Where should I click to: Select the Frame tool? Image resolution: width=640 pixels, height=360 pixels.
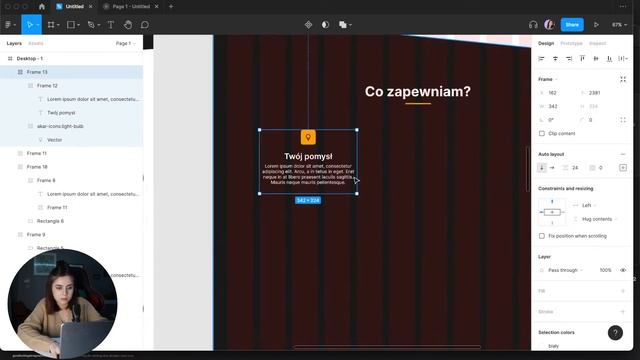(51, 25)
